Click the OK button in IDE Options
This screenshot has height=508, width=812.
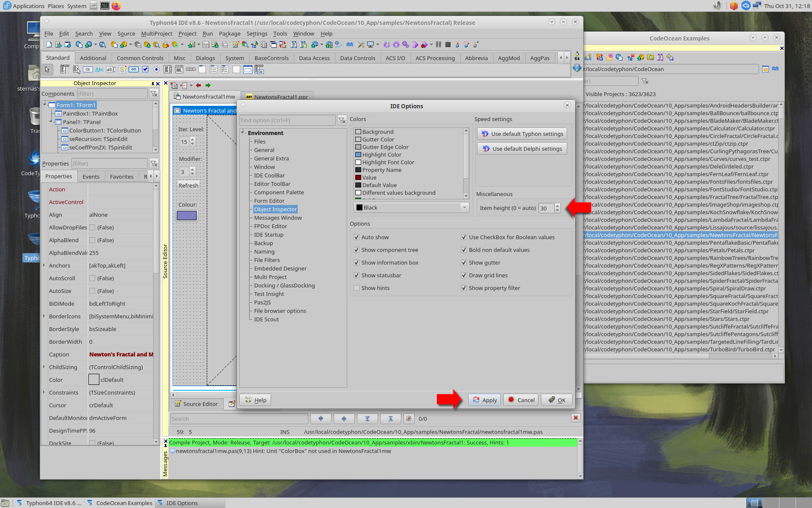(557, 400)
